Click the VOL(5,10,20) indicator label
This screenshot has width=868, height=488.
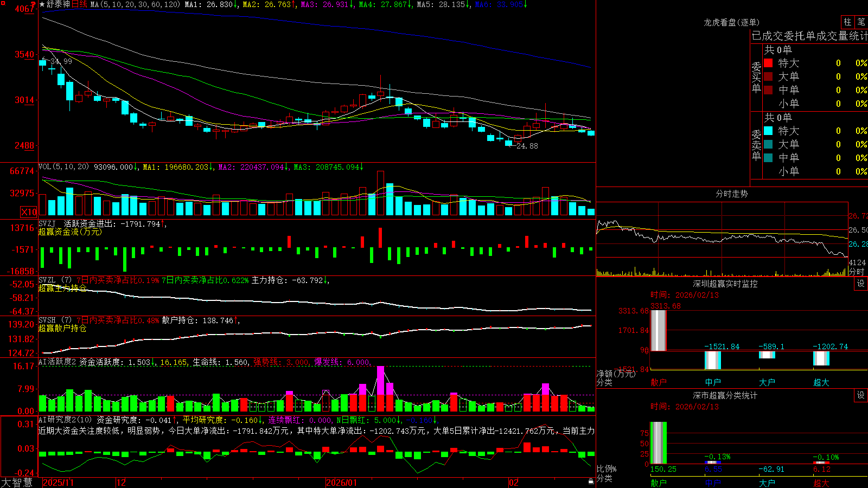[63, 167]
